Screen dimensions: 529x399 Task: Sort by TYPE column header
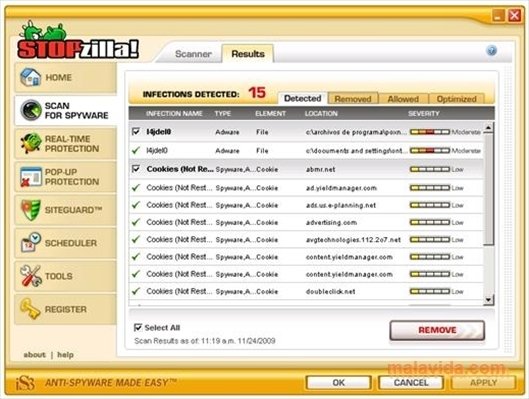tap(223, 113)
